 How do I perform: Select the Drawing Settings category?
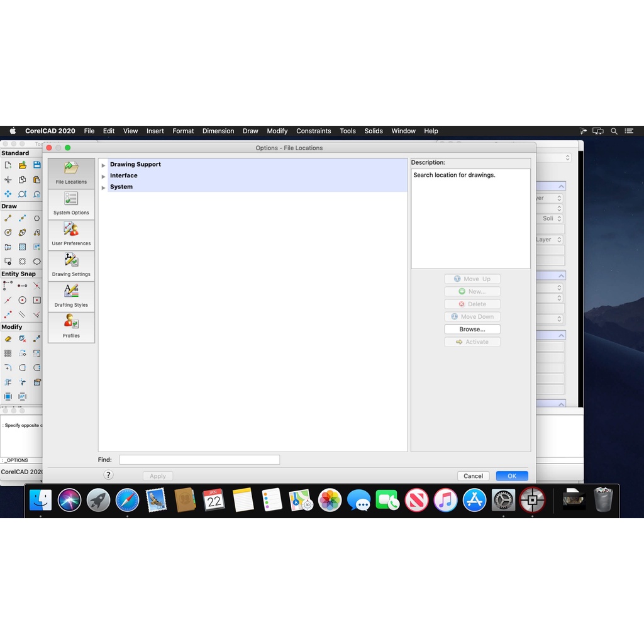pos(71,265)
